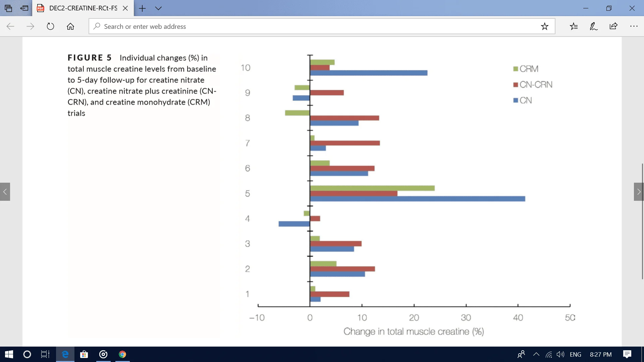The image size is (644, 362).
Task: Click the FIGURE 5 caption heading
Action: pos(90,58)
